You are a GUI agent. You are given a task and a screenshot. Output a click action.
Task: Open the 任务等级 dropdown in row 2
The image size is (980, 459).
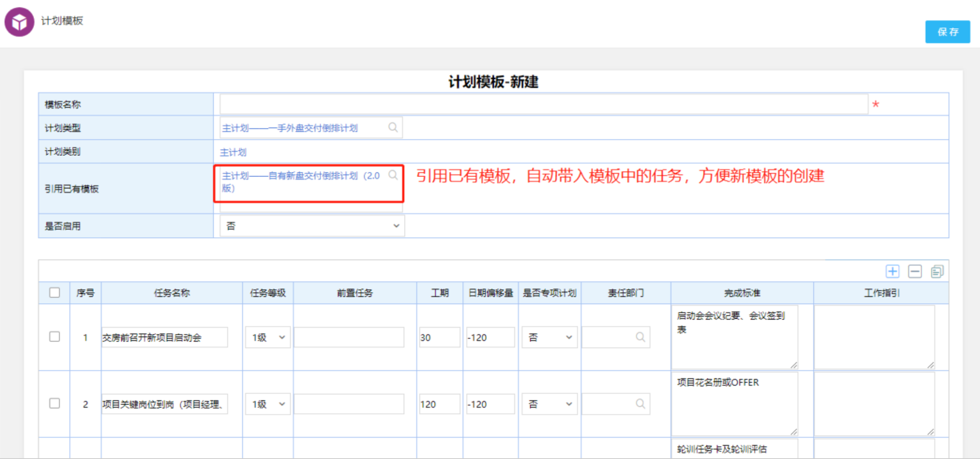pos(268,404)
